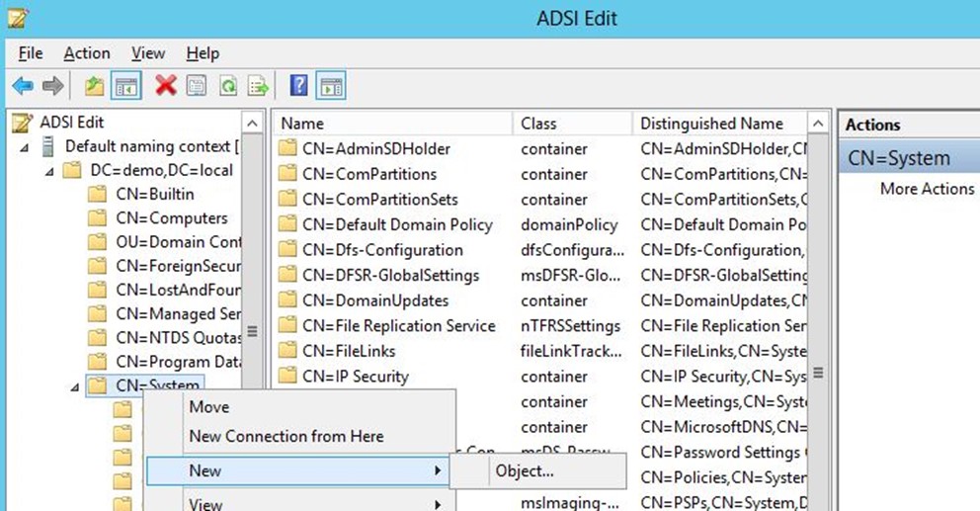This screenshot has height=511, width=980.
Task: Collapse the Default naming context node
Action: point(25,149)
